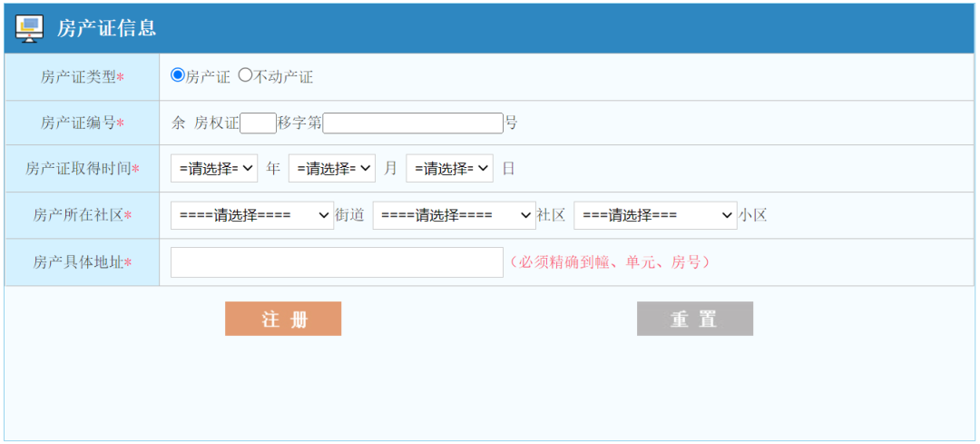Expand the 街道 street selection dropdown
The width and height of the screenshot is (980, 444).
[252, 215]
